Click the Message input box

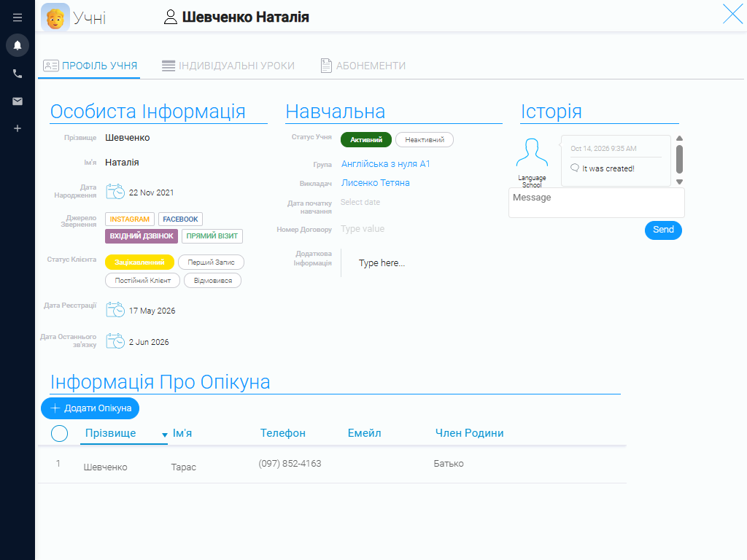597,203
